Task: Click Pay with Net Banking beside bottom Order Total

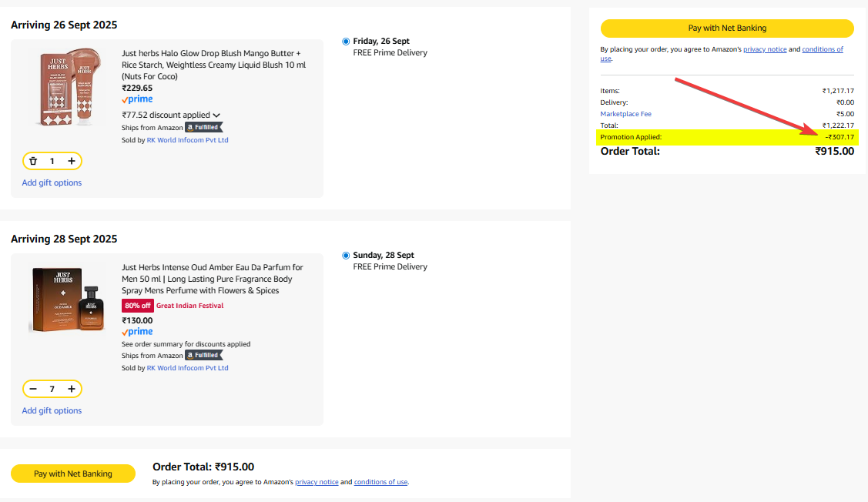Action: [73, 474]
